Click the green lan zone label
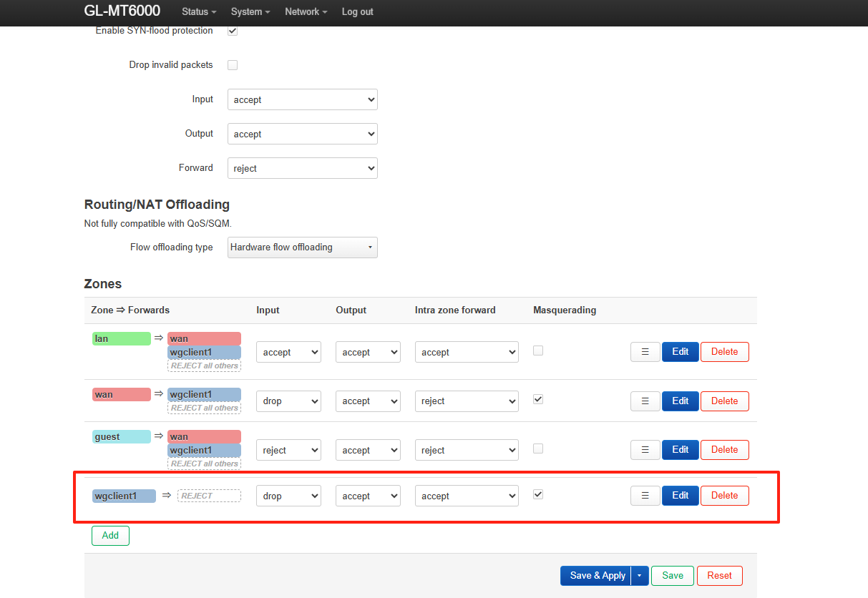 tap(121, 338)
